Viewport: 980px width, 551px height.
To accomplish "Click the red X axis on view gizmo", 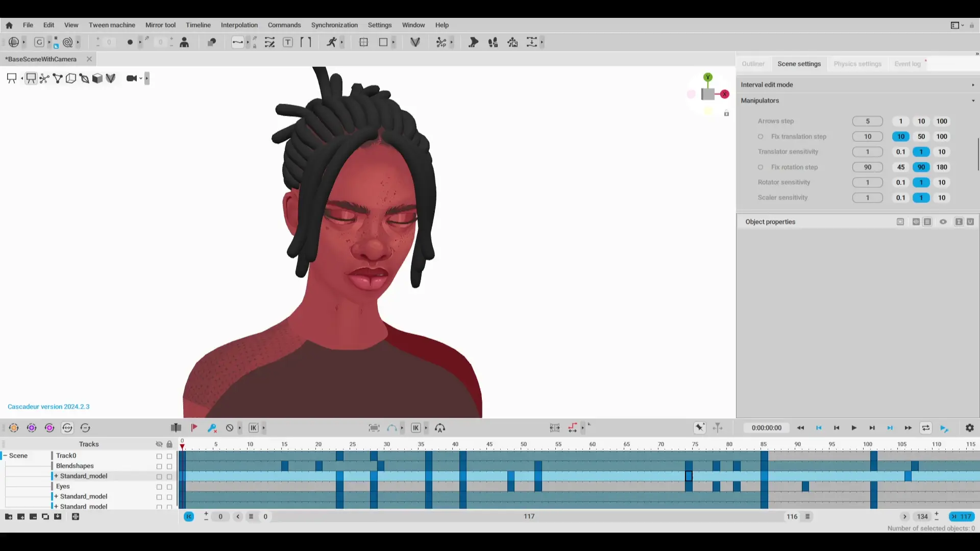I will click(x=725, y=94).
